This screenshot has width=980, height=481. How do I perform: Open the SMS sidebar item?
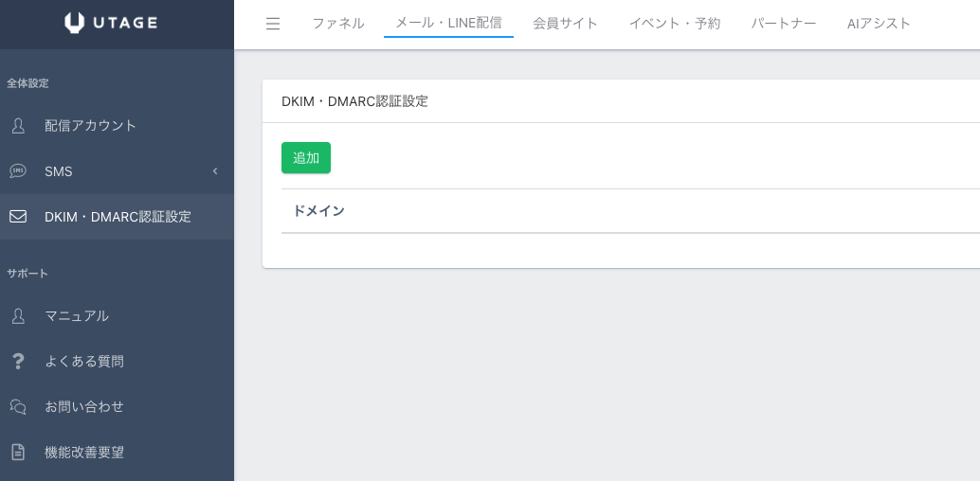tap(117, 171)
